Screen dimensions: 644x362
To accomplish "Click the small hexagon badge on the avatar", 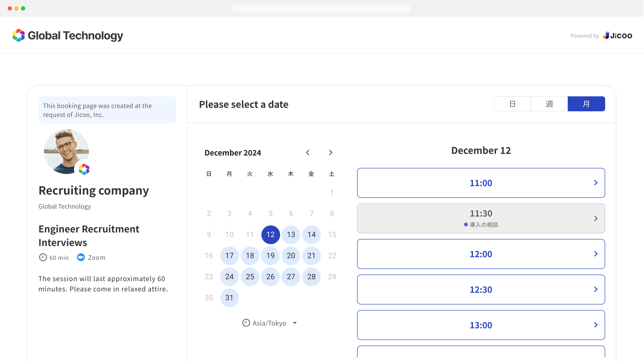I will [84, 169].
